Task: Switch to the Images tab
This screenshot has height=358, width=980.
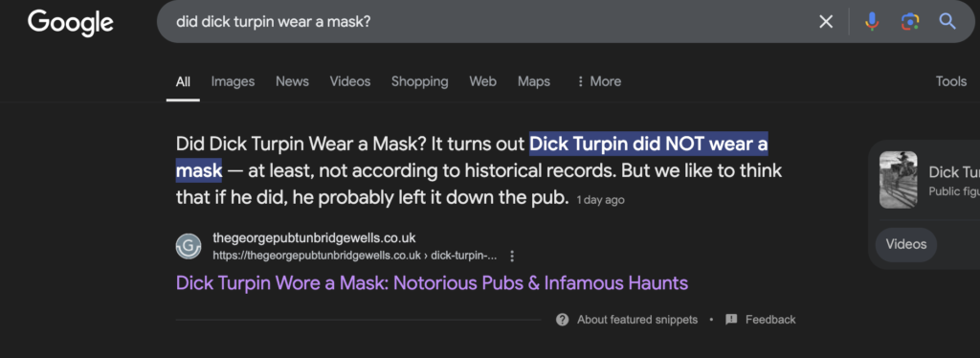Action: 233,81
